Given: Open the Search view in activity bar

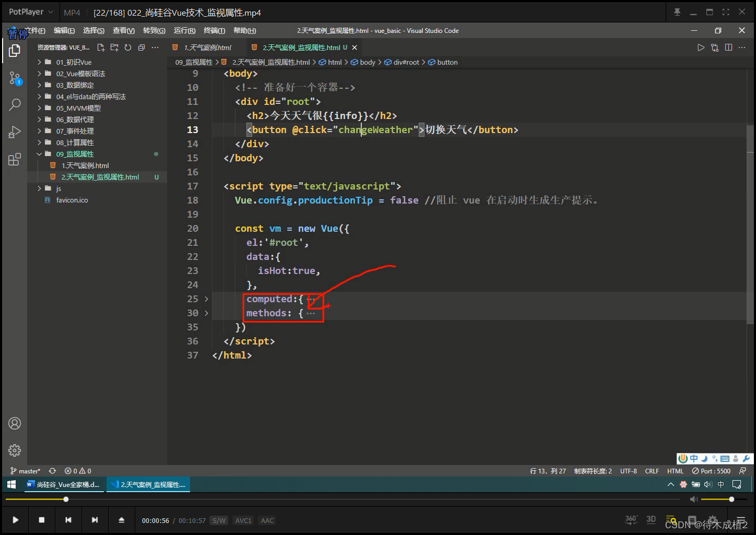Looking at the screenshot, I should [15, 104].
